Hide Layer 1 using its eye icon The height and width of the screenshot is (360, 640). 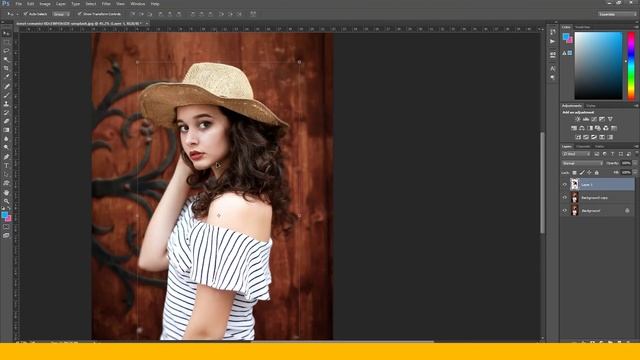pyautogui.click(x=565, y=184)
